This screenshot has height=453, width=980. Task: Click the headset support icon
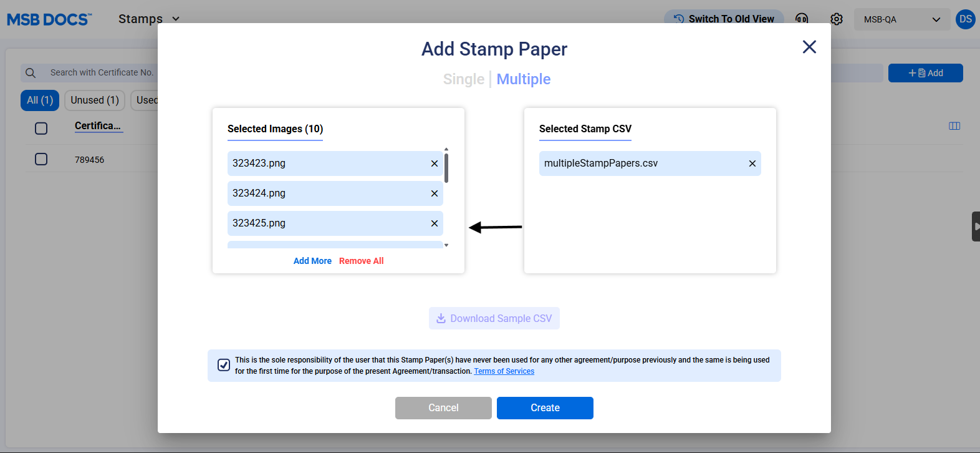[x=802, y=19]
